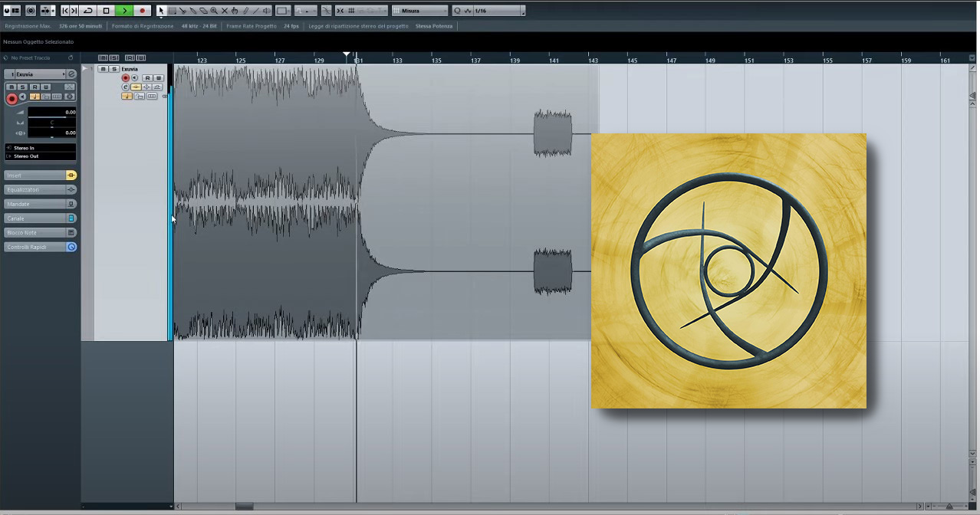Click the horizontal scrollbar thumb
The width and height of the screenshot is (980, 515).
coord(245,506)
